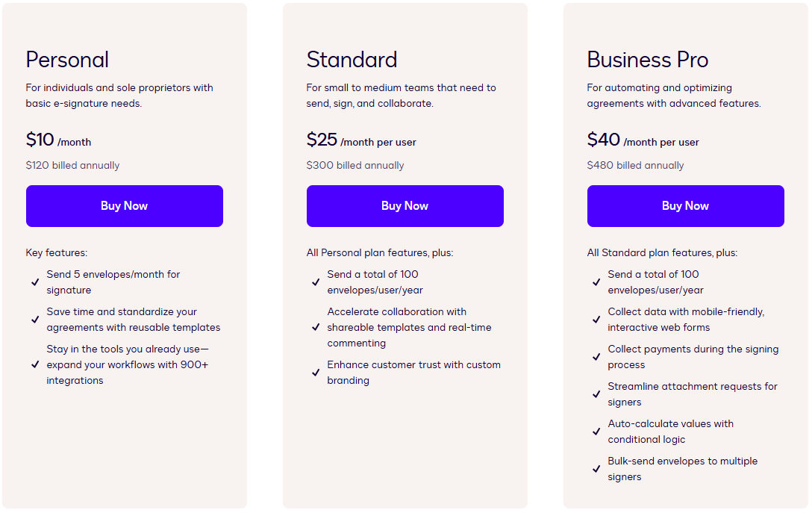
Task: Click checkmark beside Collect payments feature
Action: pyautogui.click(x=596, y=356)
